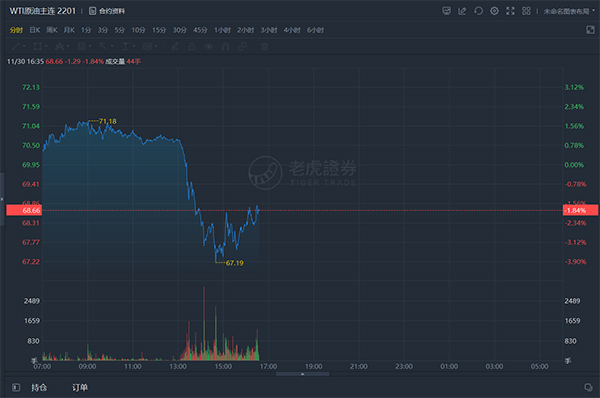Click the chart snapshot icon in header
600x398 pixels.
447,11
